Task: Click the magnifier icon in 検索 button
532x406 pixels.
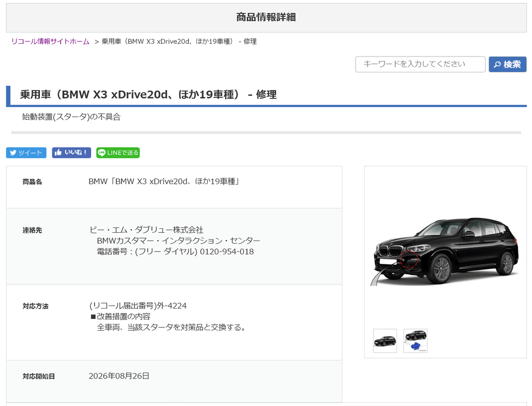Action: click(497, 64)
